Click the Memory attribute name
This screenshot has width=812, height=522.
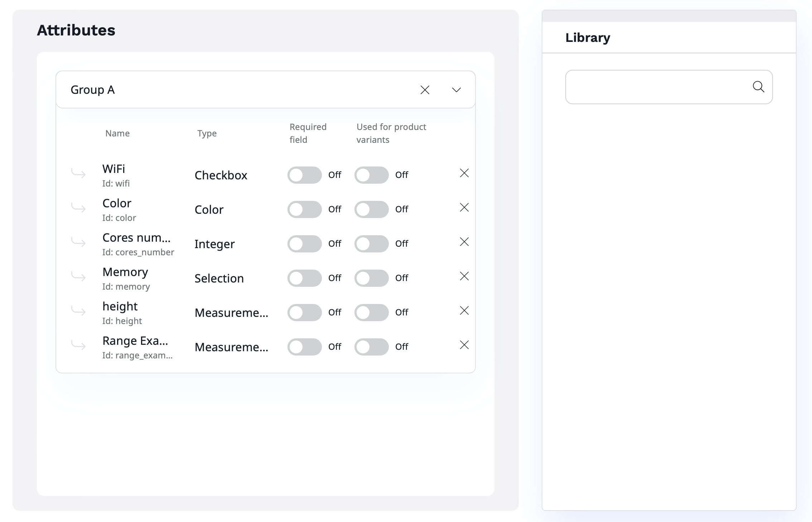(x=125, y=272)
